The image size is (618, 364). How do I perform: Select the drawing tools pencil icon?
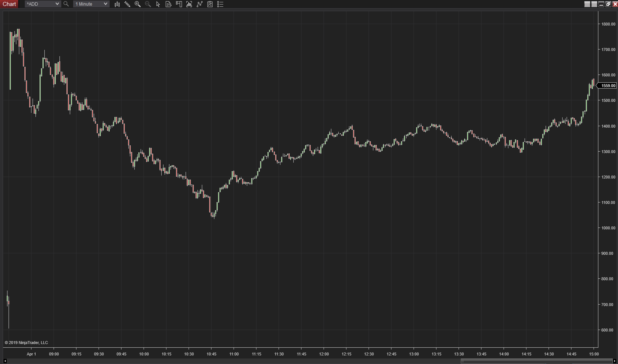tap(127, 4)
